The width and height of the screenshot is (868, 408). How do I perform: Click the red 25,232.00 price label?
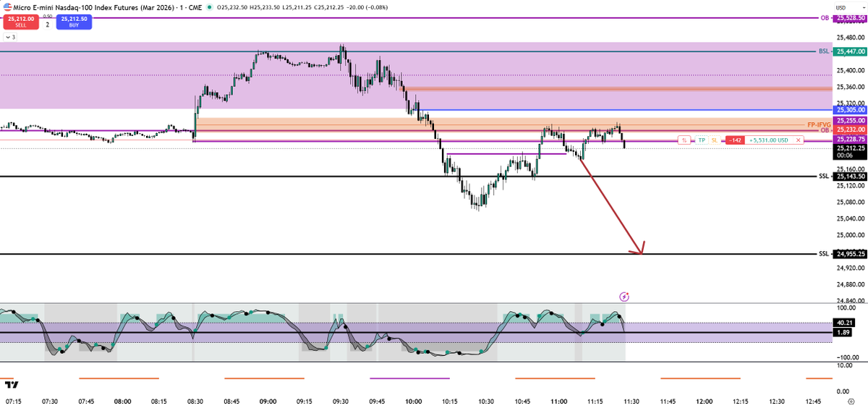click(x=849, y=129)
